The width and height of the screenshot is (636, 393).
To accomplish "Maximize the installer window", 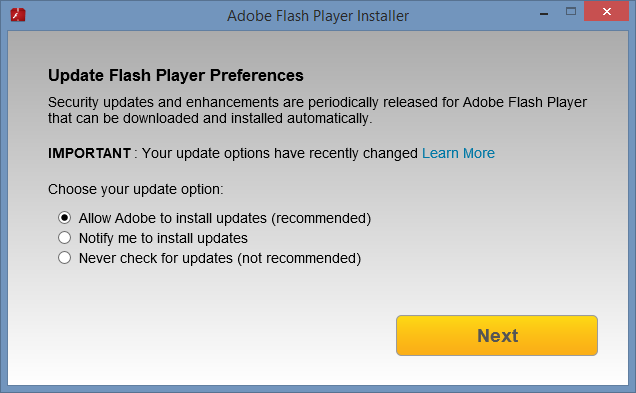I will point(571,12).
